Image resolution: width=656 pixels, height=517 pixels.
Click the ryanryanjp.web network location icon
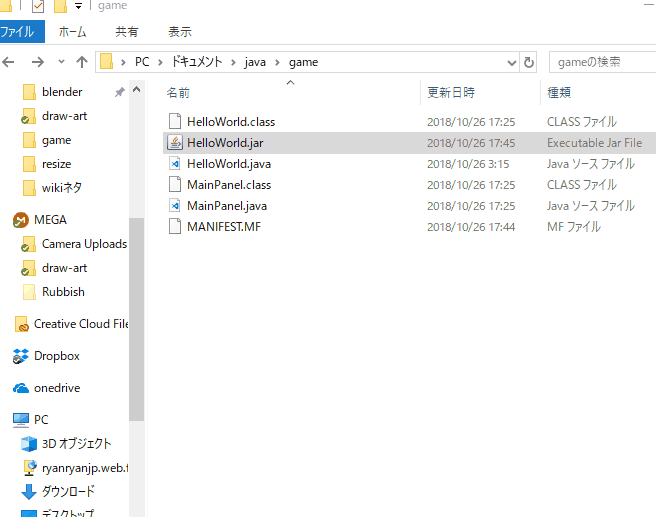29,468
